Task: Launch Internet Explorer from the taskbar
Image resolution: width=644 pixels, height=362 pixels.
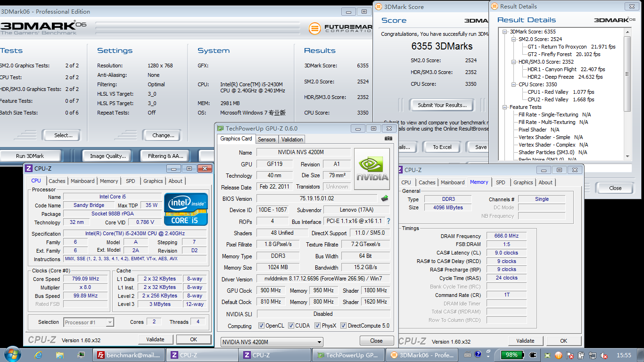Action: [39, 355]
